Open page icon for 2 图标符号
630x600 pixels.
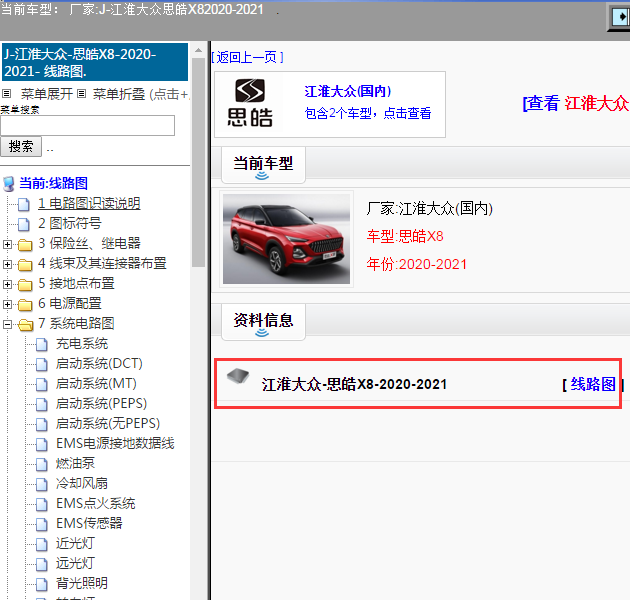click(24, 224)
